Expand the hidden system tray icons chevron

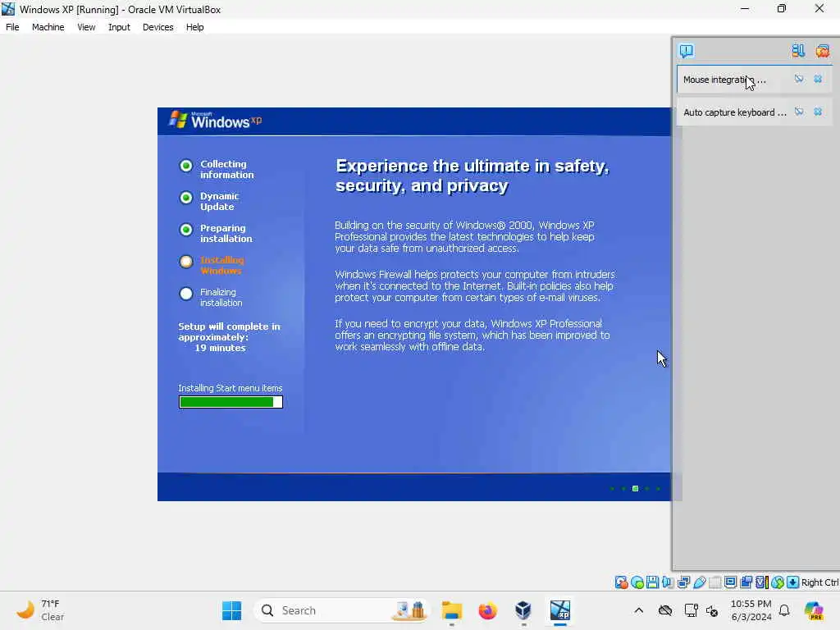pyautogui.click(x=638, y=610)
